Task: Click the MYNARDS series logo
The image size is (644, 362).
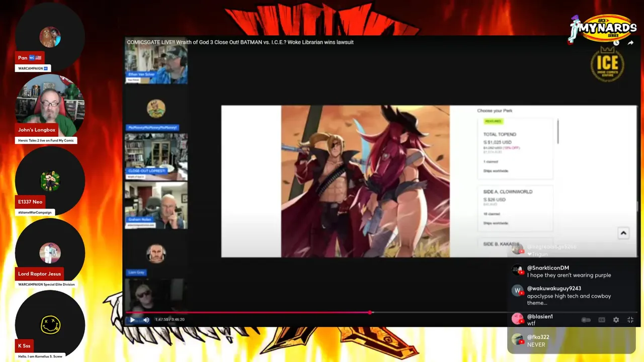Action: (603, 29)
